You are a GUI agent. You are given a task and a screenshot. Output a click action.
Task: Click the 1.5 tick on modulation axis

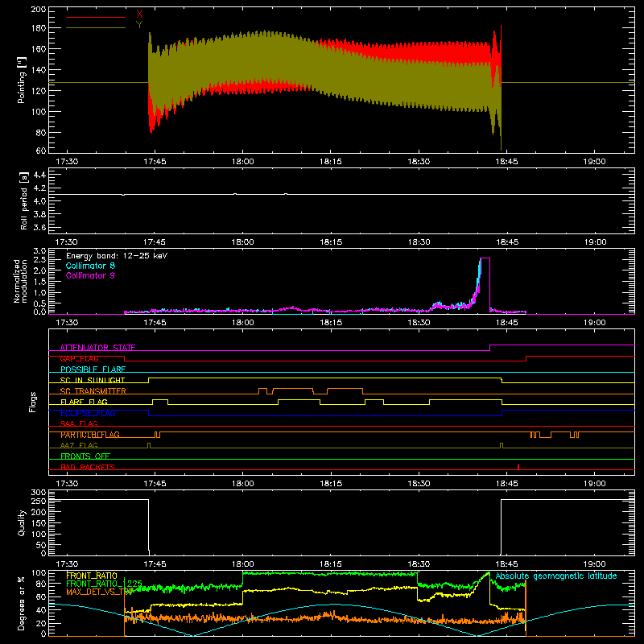(39, 282)
